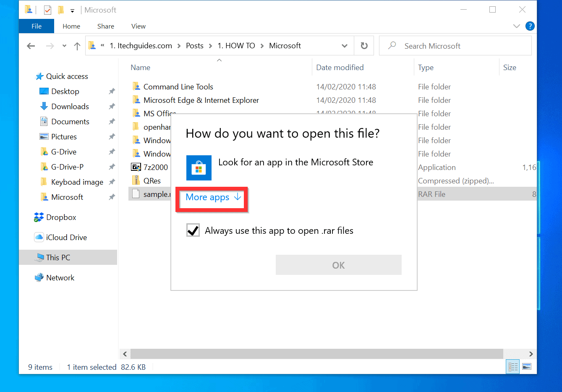Uncheck Always use this app for .rar files

pyautogui.click(x=193, y=230)
